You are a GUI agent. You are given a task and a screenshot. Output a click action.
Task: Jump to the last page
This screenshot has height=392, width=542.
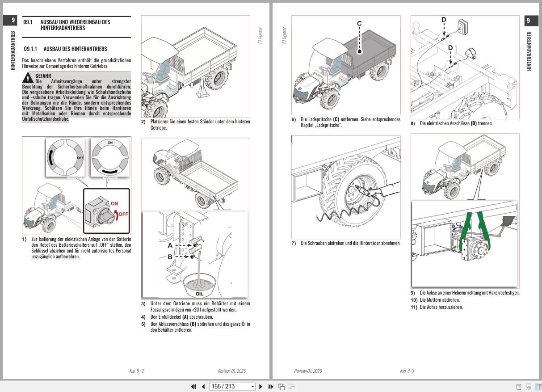click(271, 387)
